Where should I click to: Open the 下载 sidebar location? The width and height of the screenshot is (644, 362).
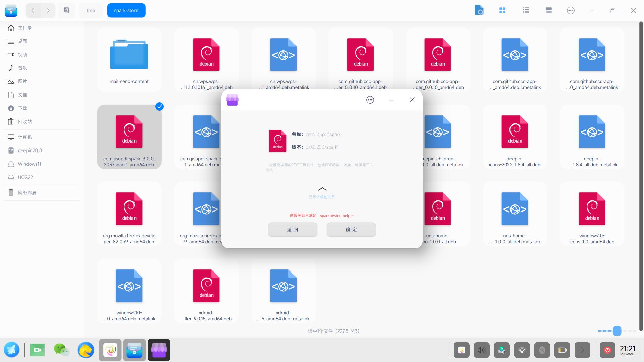(22, 108)
